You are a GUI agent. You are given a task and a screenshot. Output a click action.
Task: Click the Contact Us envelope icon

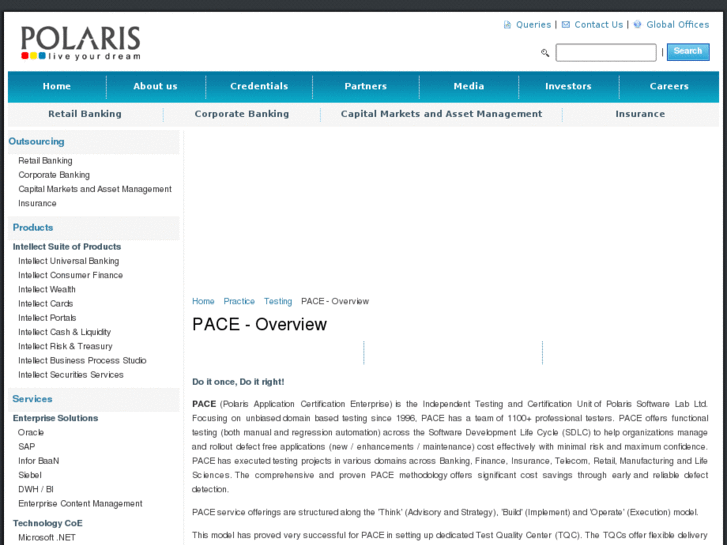(x=566, y=25)
